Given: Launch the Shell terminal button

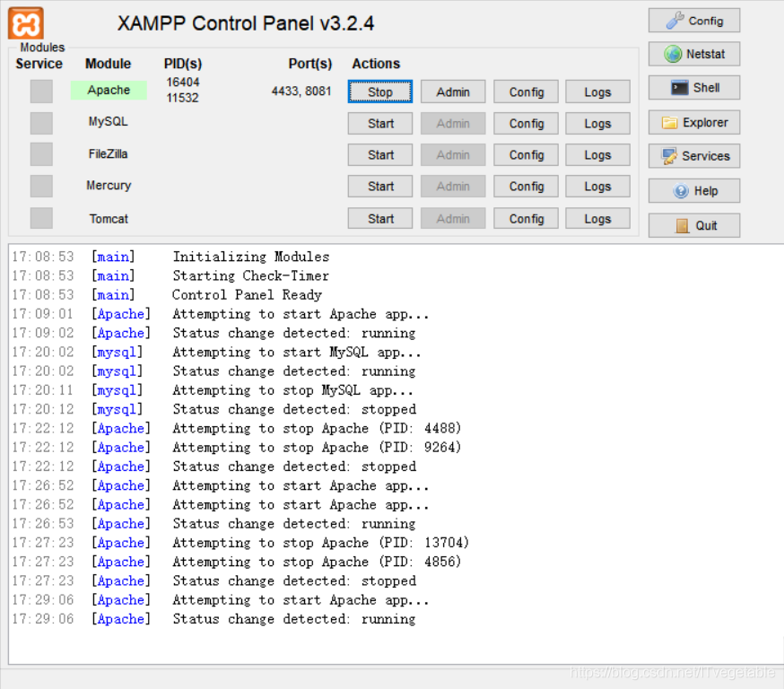Looking at the screenshot, I should [694, 88].
